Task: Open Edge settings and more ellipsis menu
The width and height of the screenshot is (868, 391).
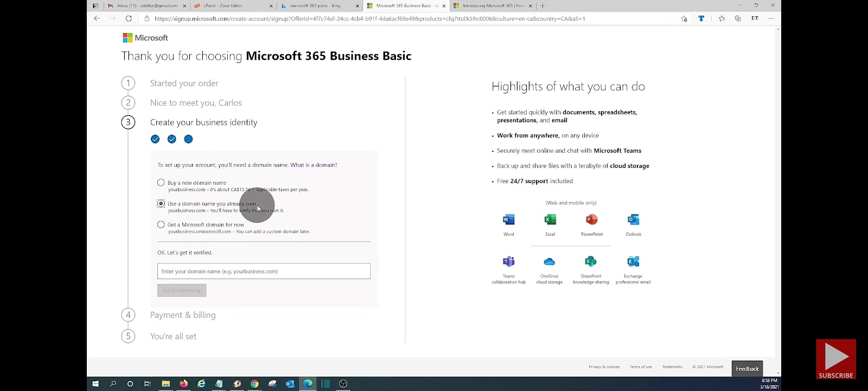Action: [771, 18]
